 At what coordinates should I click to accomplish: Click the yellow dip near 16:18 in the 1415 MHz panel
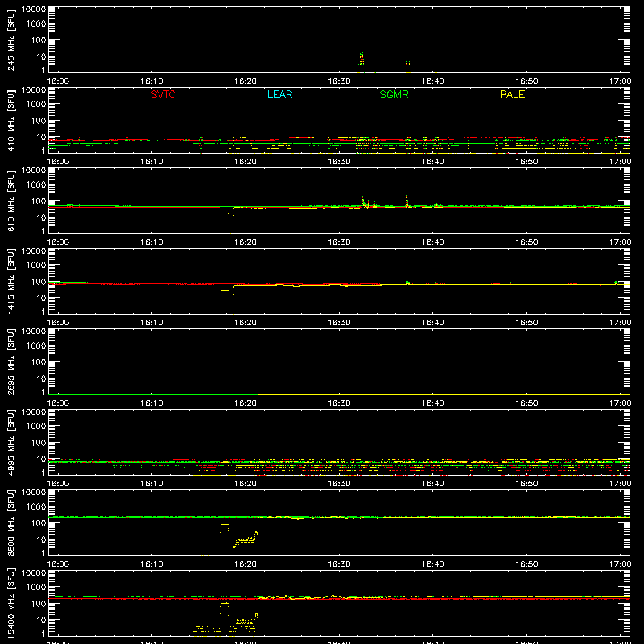coord(225,294)
